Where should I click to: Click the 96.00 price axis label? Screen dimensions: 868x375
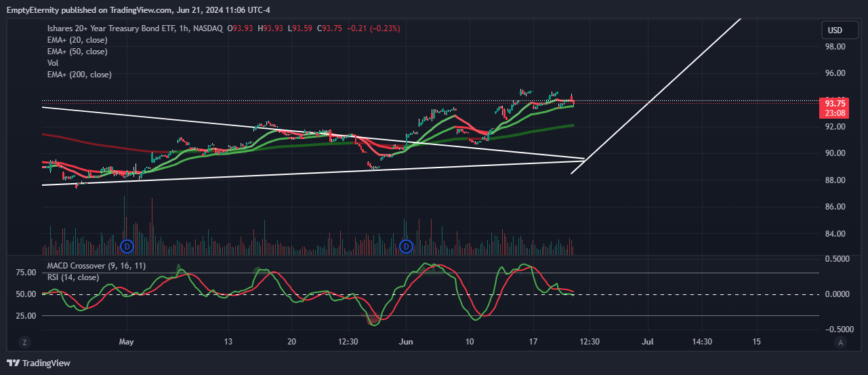[835, 73]
